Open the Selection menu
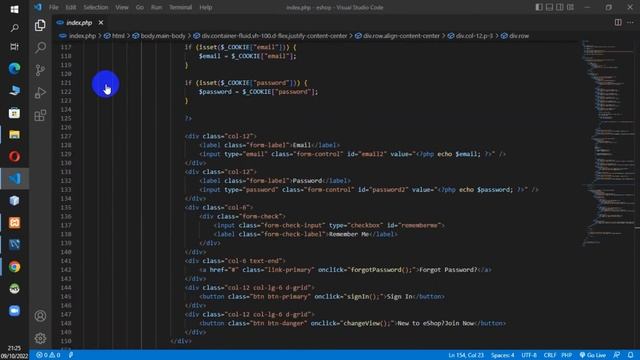This screenshot has height=360, width=640. [x=96, y=7]
